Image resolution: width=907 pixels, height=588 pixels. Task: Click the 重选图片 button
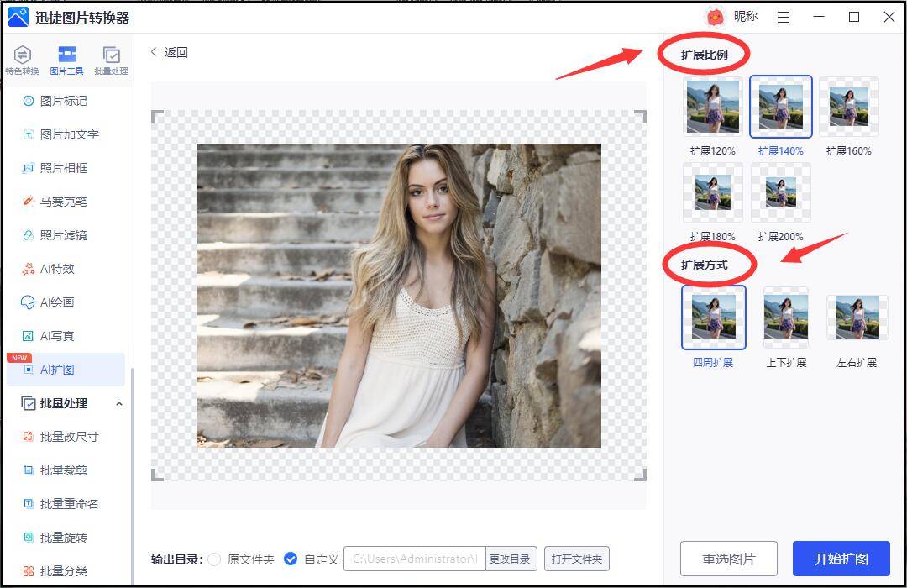(x=728, y=559)
